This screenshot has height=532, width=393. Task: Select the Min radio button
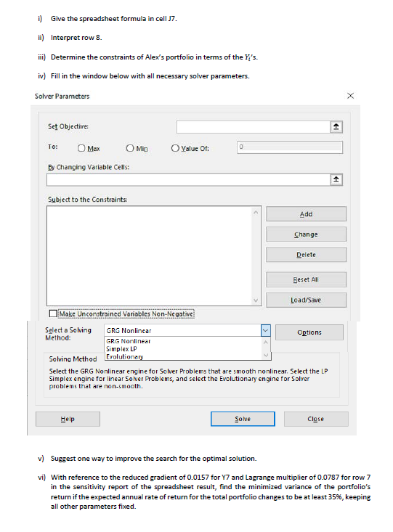coord(130,148)
